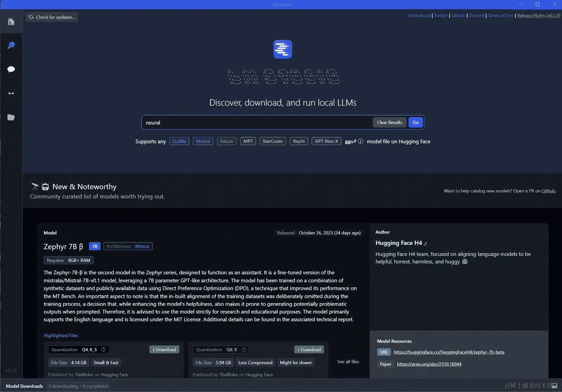Image resolution: width=562 pixels, height=392 pixels.
Task: Enable the StarCoder model filter chip
Action: pos(272,141)
